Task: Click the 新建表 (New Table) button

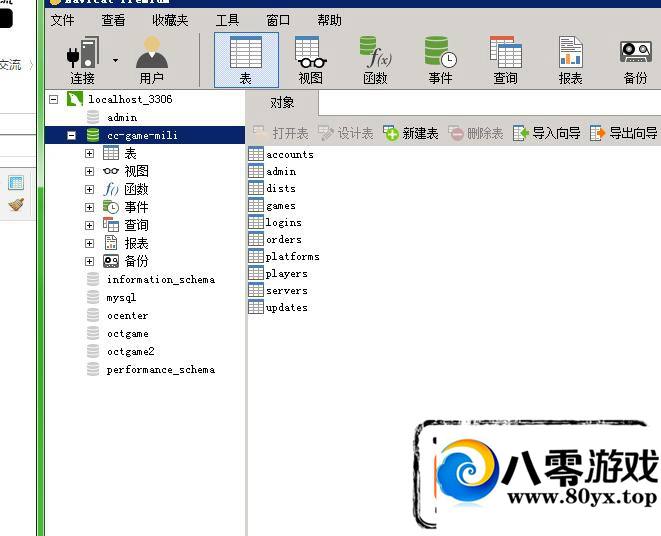Action: click(411, 133)
